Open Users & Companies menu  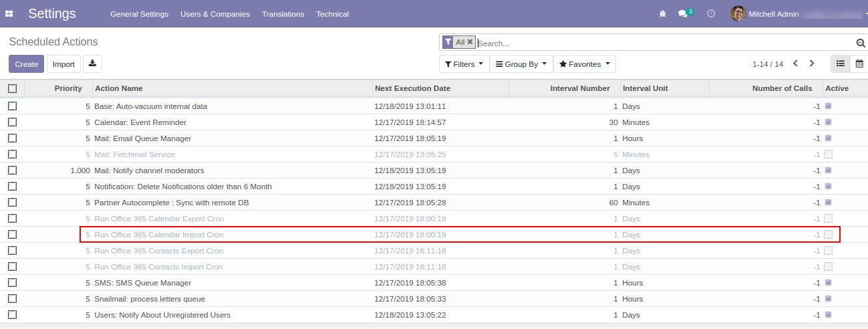coord(214,14)
